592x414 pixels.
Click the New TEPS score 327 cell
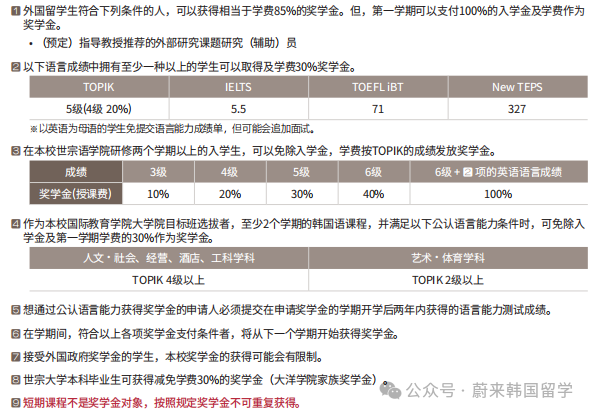click(518, 109)
